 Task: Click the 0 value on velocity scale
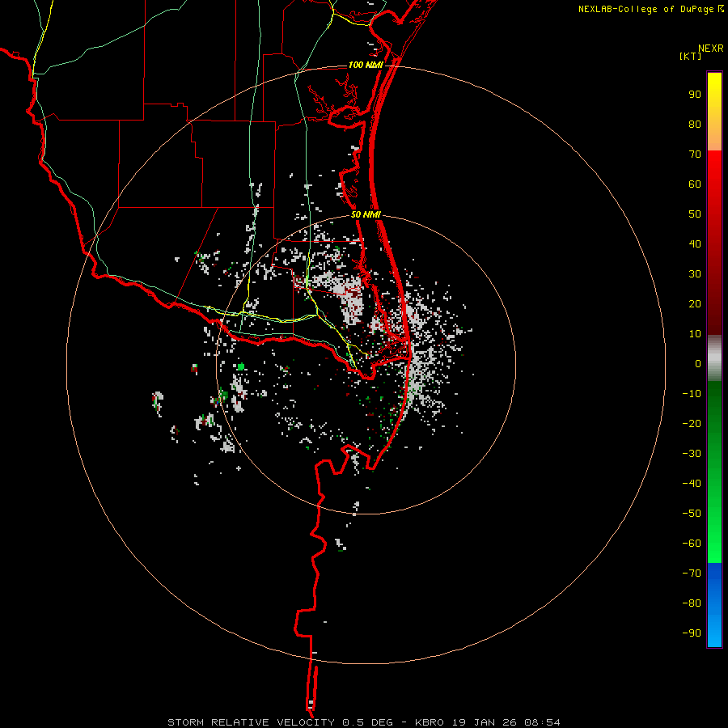[x=698, y=363]
